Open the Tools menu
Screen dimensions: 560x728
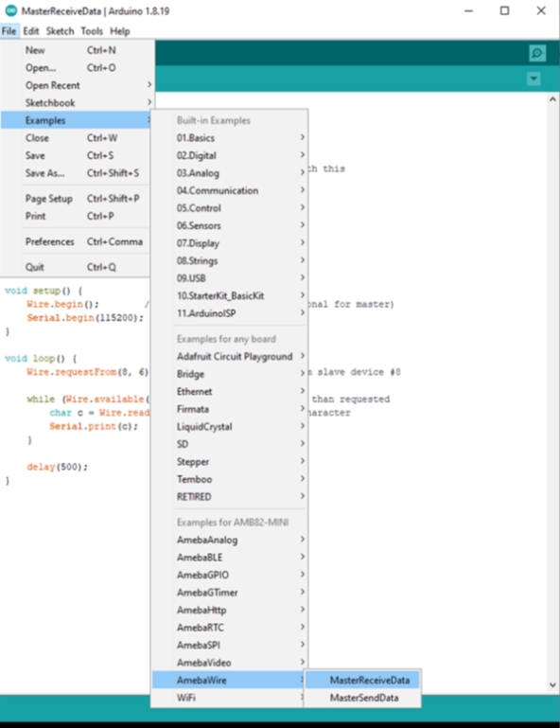click(x=92, y=31)
